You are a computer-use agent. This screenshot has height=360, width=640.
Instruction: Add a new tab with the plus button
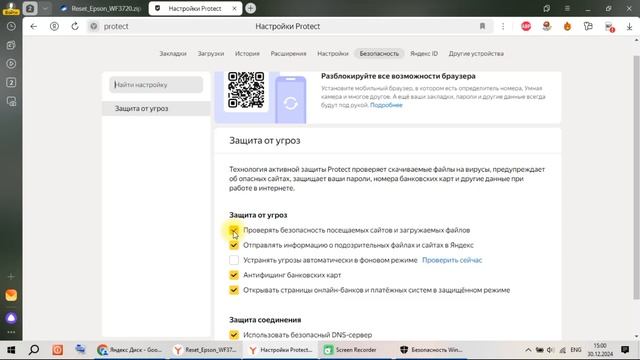pyautogui.click(x=251, y=8)
